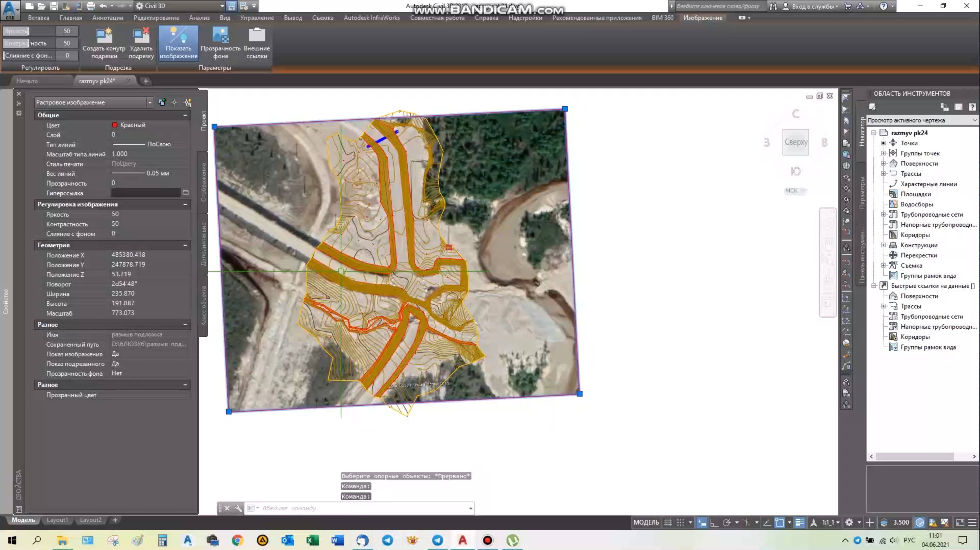Open Excel from taskbar
The width and height of the screenshot is (980, 550).
pyautogui.click(x=312, y=540)
